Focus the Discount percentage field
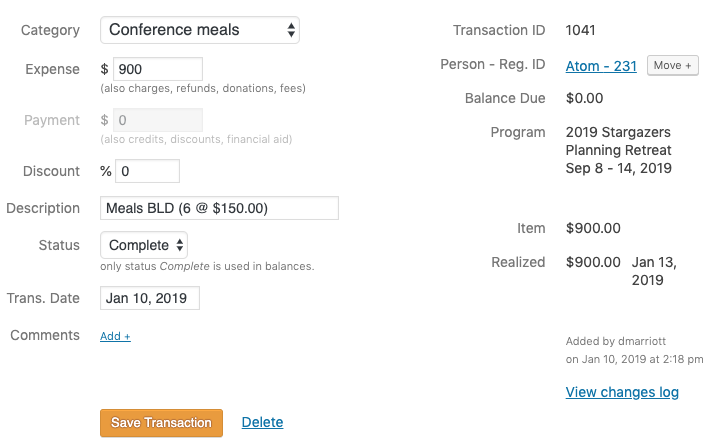This screenshot has width=721, height=446. coord(148,171)
